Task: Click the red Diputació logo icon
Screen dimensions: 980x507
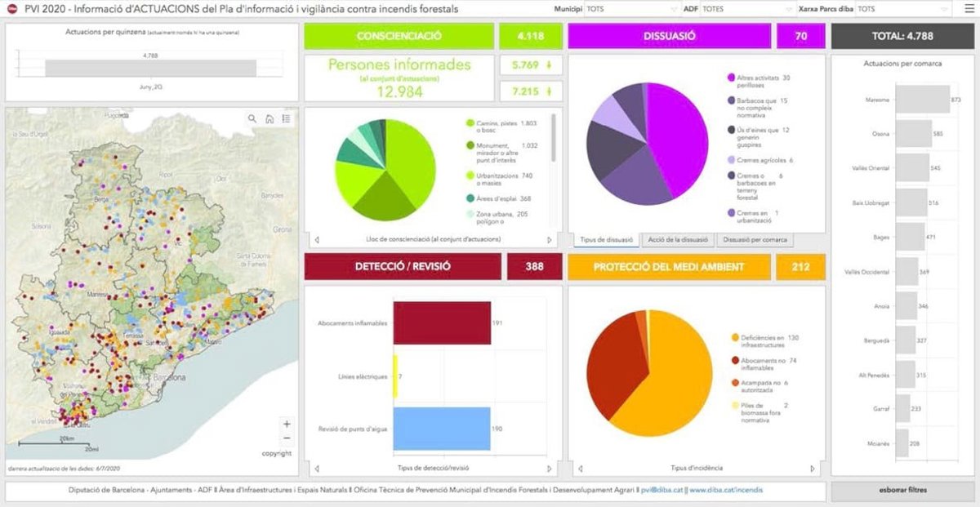Action: point(13,9)
